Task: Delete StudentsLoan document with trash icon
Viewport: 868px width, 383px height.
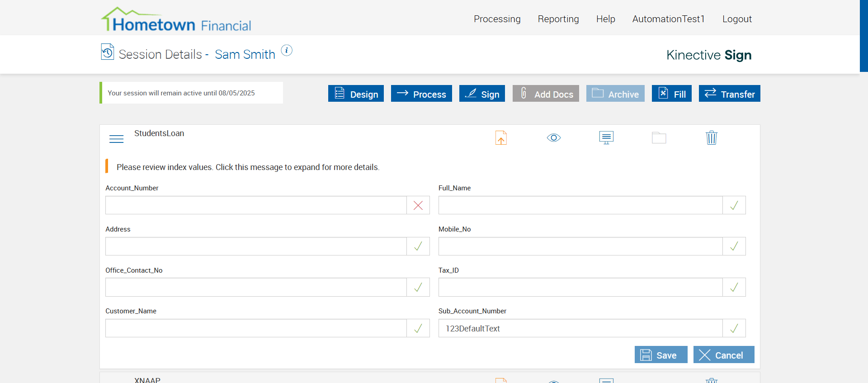Action: (x=711, y=138)
